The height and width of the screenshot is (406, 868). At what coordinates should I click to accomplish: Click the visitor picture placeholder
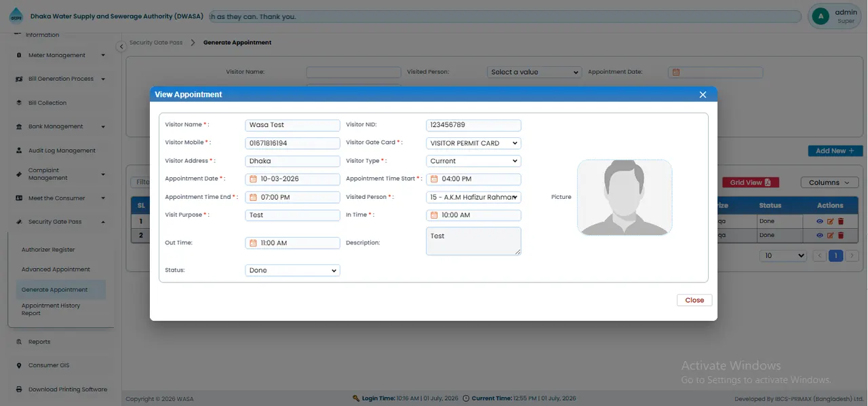click(625, 198)
